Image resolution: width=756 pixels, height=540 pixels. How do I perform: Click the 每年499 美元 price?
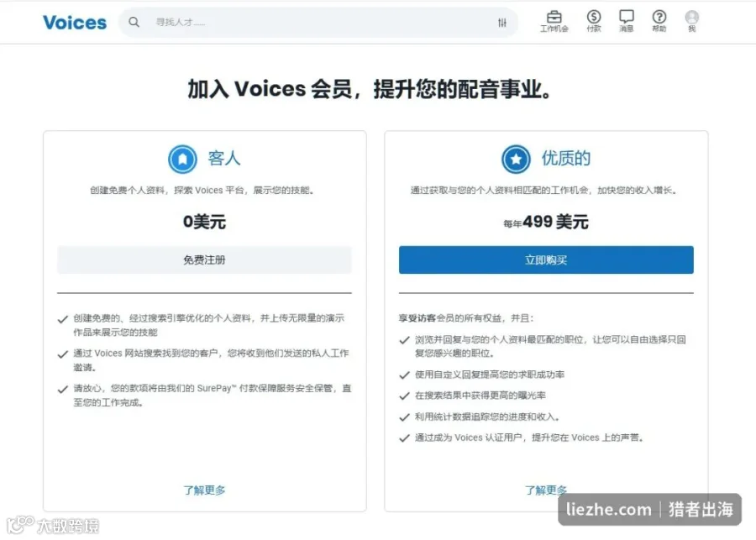(546, 222)
